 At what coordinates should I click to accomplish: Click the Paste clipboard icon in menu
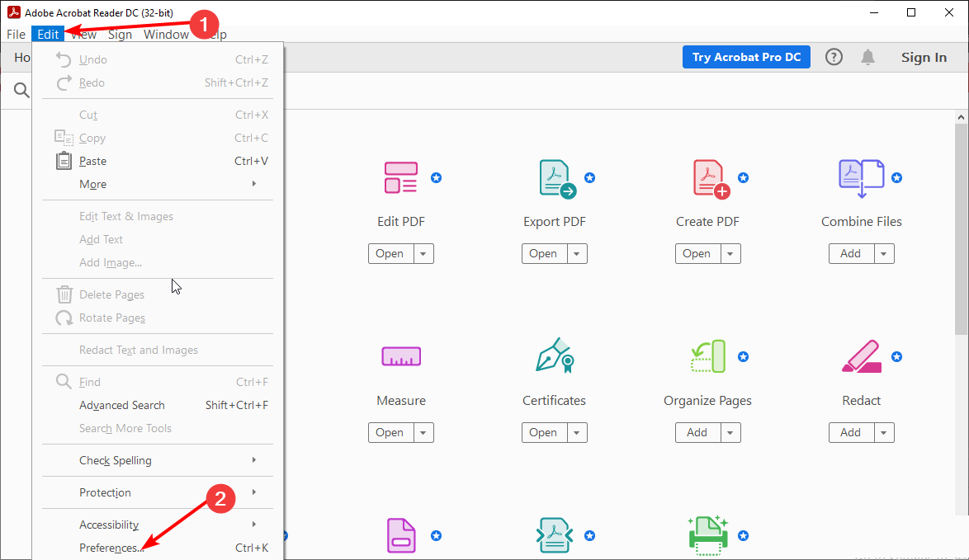(x=64, y=161)
